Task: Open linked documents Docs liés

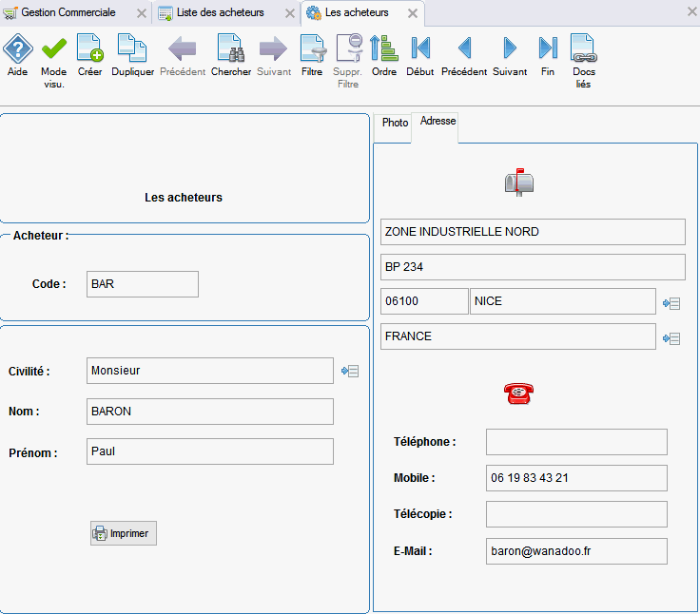Action: click(583, 62)
